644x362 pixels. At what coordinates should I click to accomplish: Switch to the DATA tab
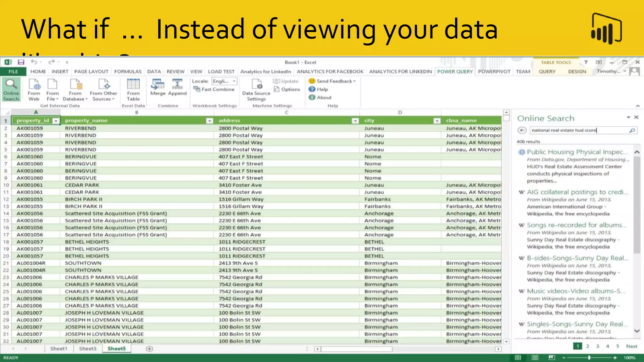coord(154,72)
